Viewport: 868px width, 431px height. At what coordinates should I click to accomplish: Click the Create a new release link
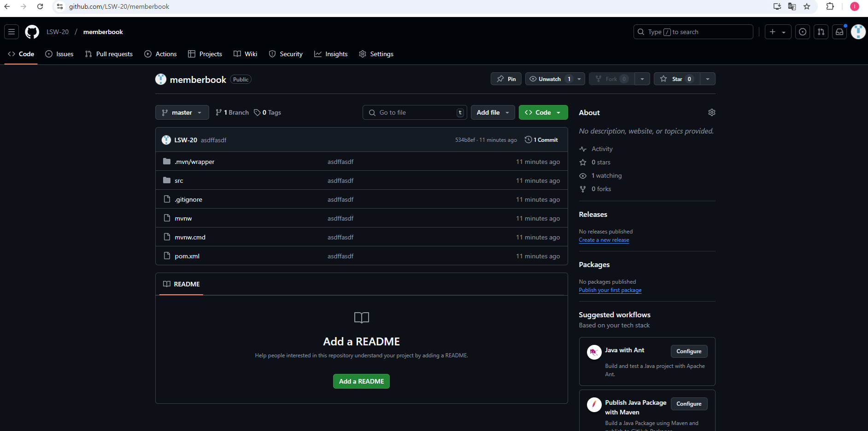tap(604, 240)
